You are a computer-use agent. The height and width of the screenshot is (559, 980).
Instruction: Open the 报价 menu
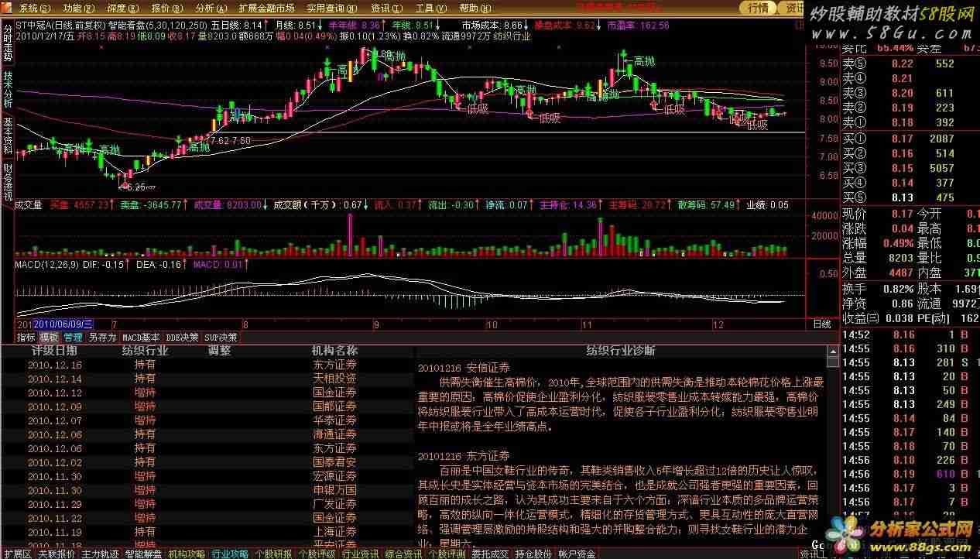167,9
